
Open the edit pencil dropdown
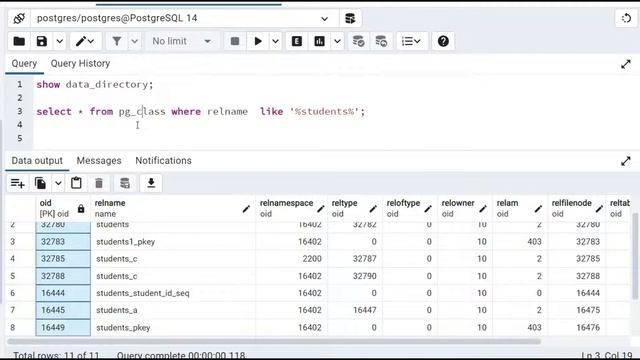click(x=85, y=41)
